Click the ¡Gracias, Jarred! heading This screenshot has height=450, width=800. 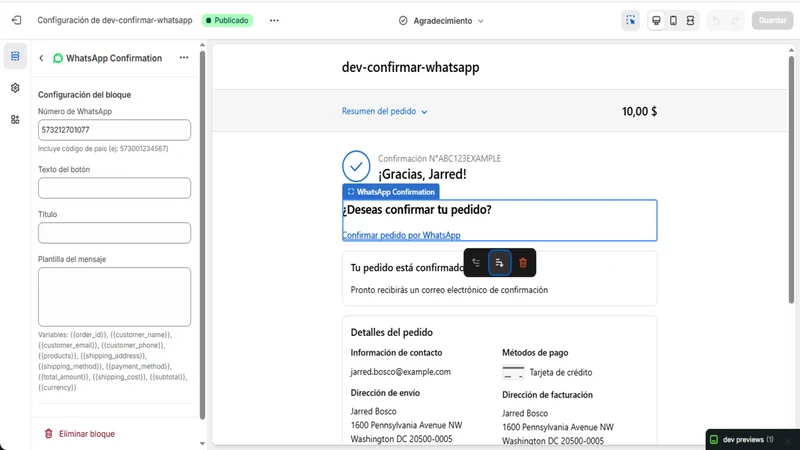point(422,174)
